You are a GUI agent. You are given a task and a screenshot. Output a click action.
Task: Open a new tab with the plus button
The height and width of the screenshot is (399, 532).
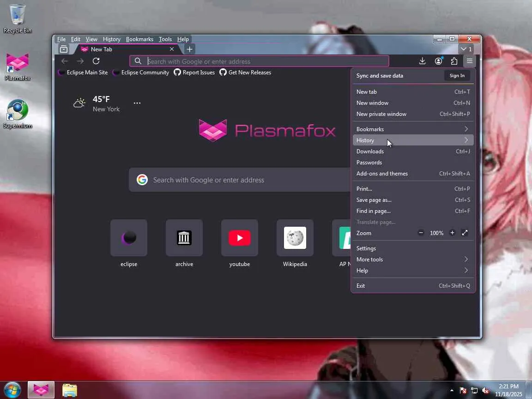[x=189, y=49]
